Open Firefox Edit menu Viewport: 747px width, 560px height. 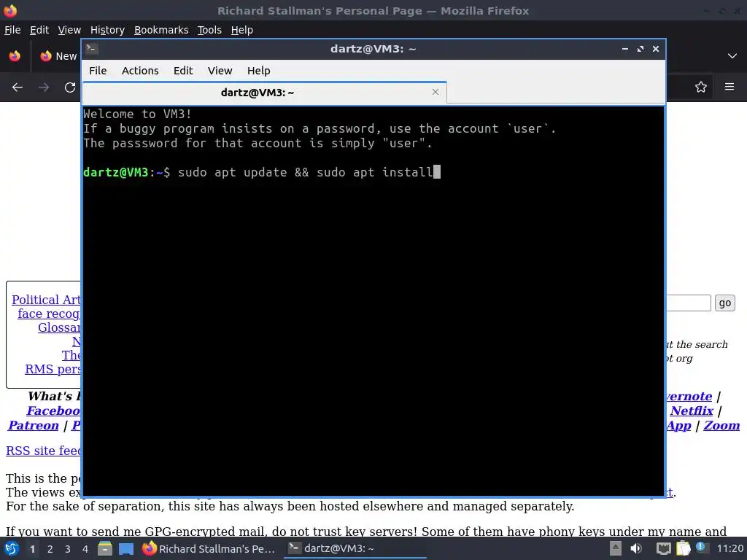point(39,30)
